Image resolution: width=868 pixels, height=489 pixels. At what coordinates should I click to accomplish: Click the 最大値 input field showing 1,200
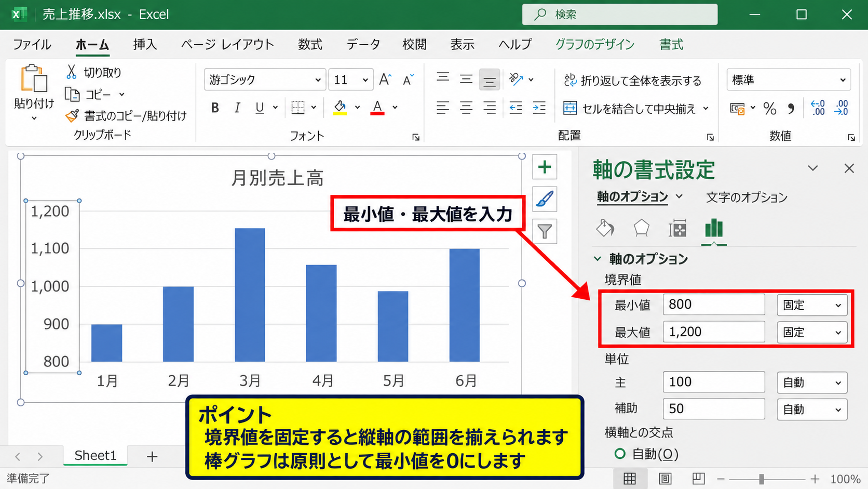[x=714, y=332]
